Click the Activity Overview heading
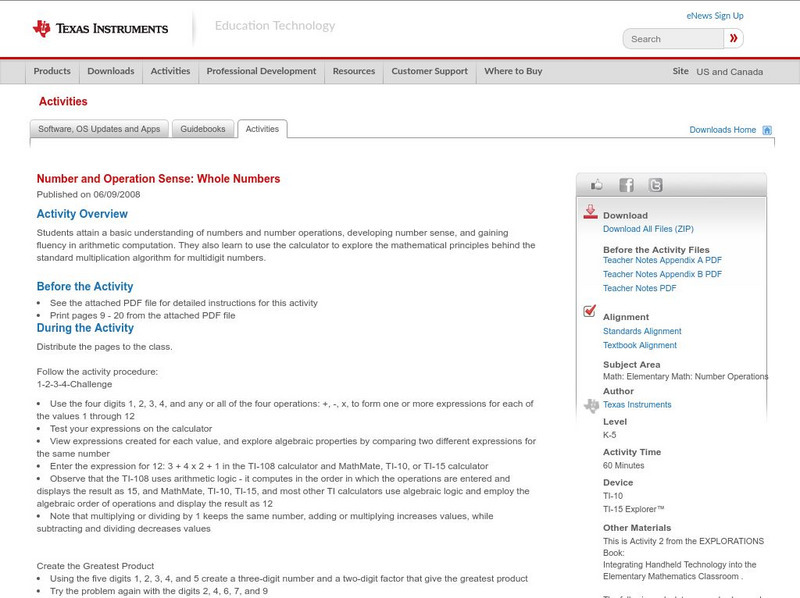This screenshot has height=598, width=800. 82,214
